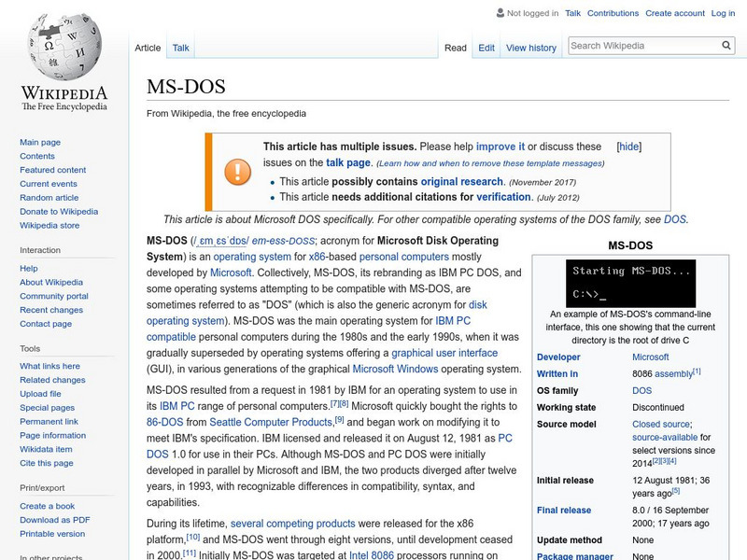747x560 pixels.
Task: Click the not-logged-in user icon
Action: point(500,14)
